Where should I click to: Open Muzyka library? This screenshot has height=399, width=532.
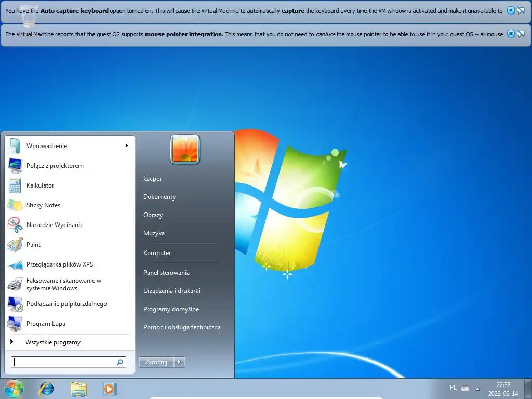point(154,233)
